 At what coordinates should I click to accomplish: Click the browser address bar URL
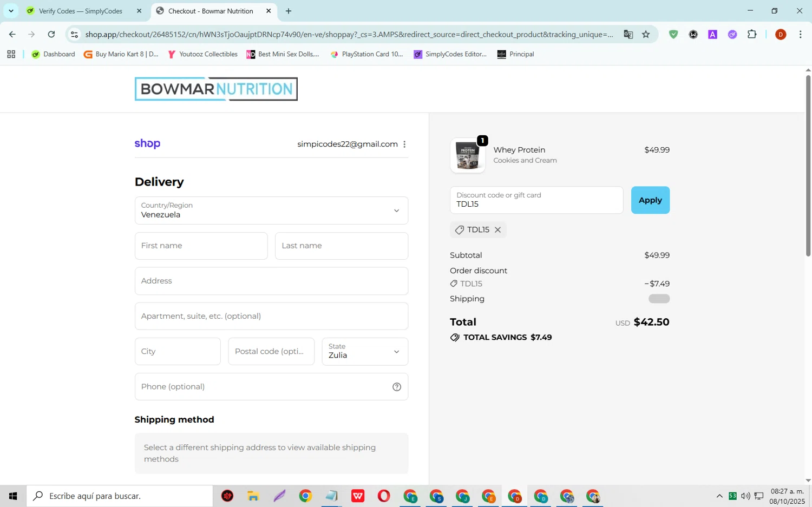[349, 34]
